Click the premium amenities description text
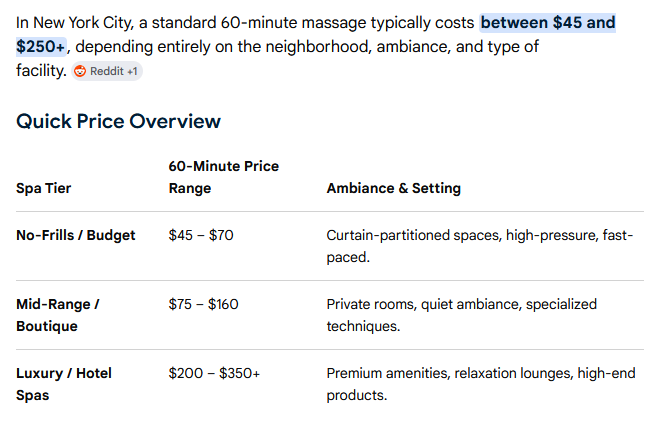Screen dimensions: 670x440 481,384
